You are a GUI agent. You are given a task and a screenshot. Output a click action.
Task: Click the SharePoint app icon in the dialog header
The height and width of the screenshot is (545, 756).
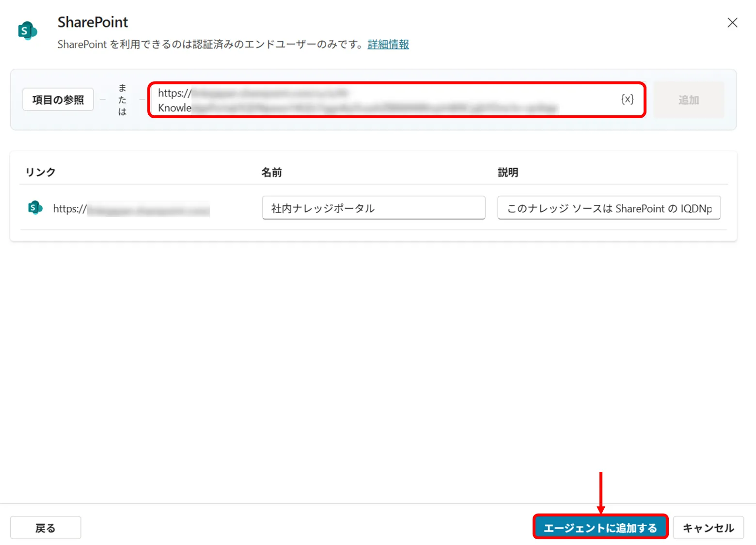point(27,31)
